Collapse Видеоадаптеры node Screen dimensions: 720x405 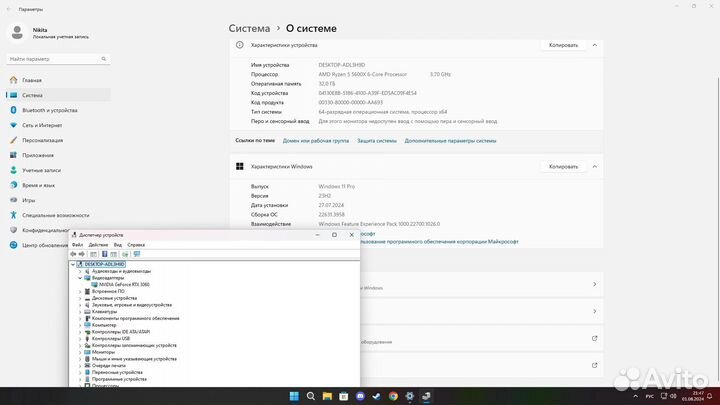pyautogui.click(x=80, y=278)
